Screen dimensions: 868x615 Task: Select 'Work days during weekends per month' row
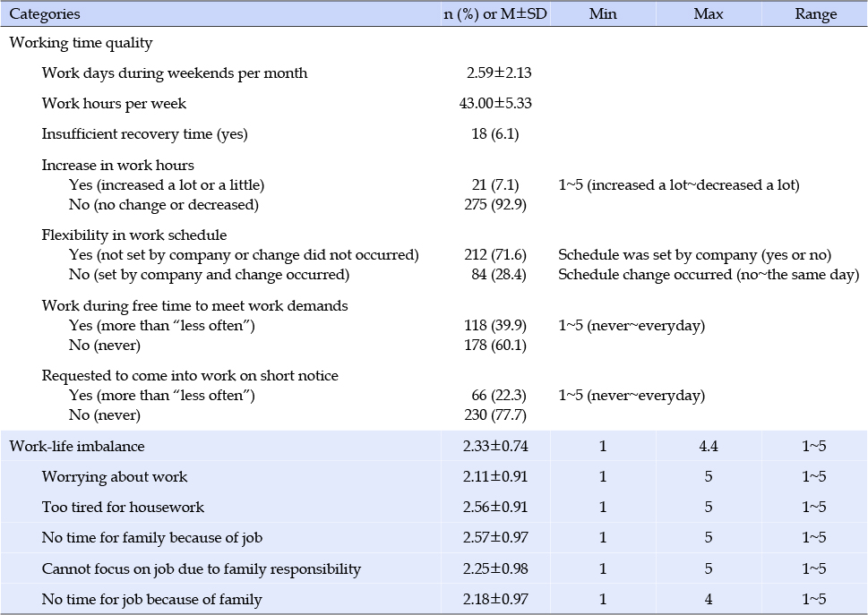coord(175,73)
